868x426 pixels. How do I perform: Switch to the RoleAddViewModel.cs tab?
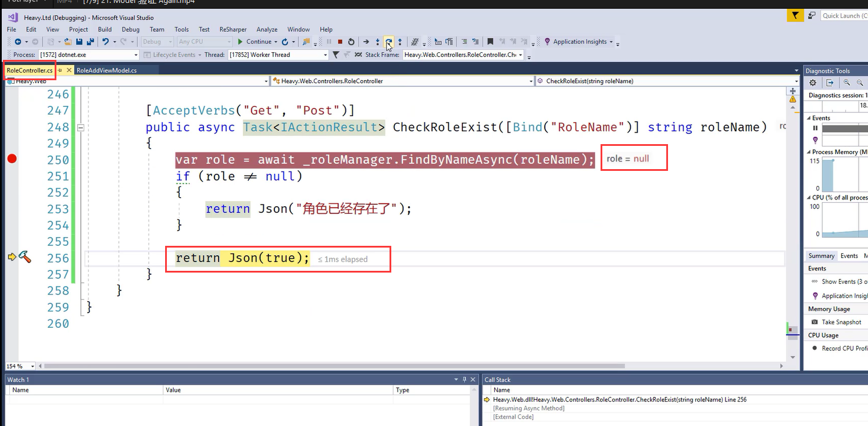click(x=106, y=70)
